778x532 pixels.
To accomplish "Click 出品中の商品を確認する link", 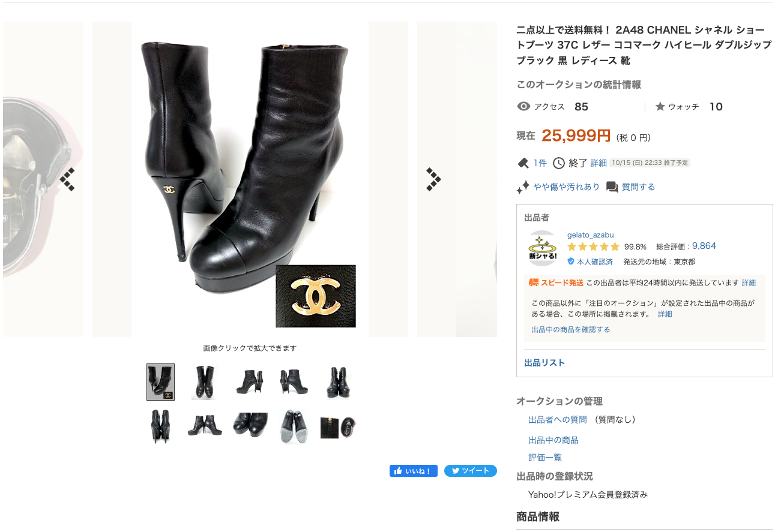I will click(571, 329).
